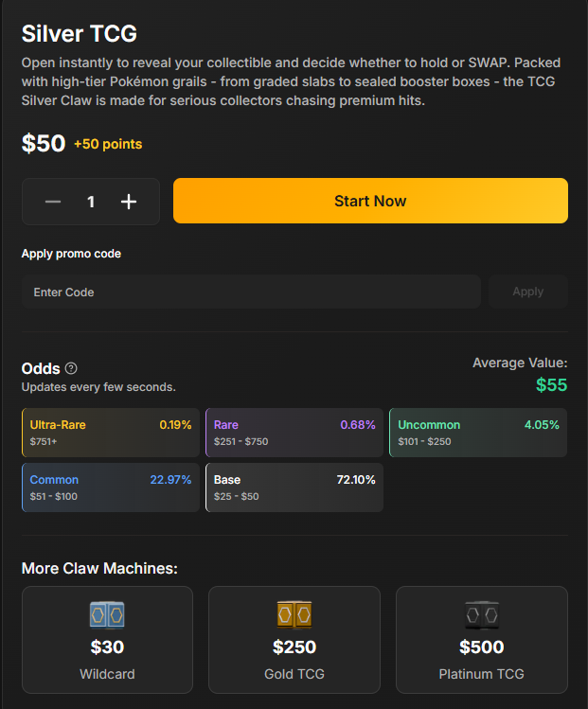Open the $500 Platinum TCG machine card
Viewport: 588px width, 709px height.
[x=482, y=640]
